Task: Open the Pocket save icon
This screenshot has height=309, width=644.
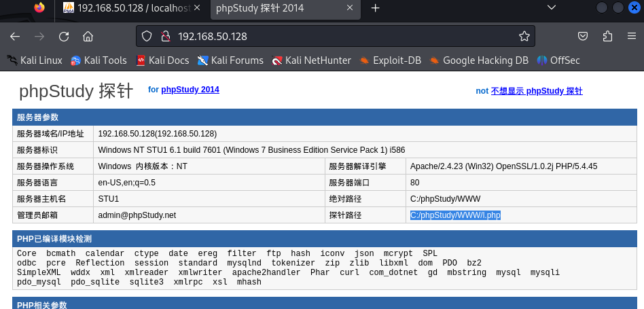Action: [583, 36]
